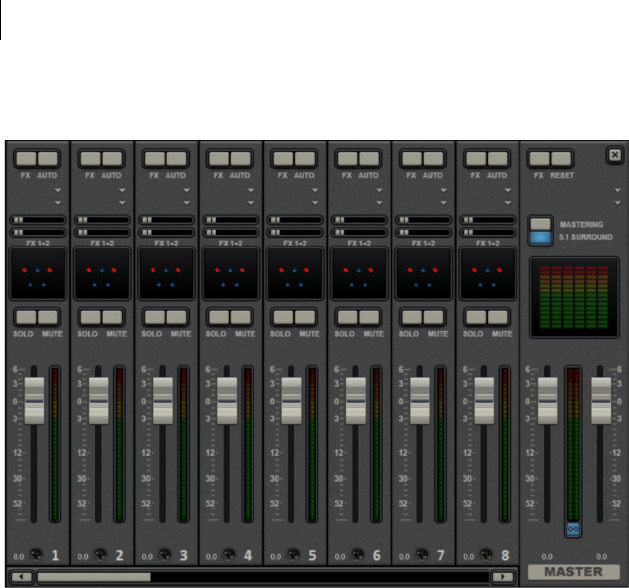Screen dimensions: 629x588
Task: Click the master left volume fader
Action: coord(547,401)
